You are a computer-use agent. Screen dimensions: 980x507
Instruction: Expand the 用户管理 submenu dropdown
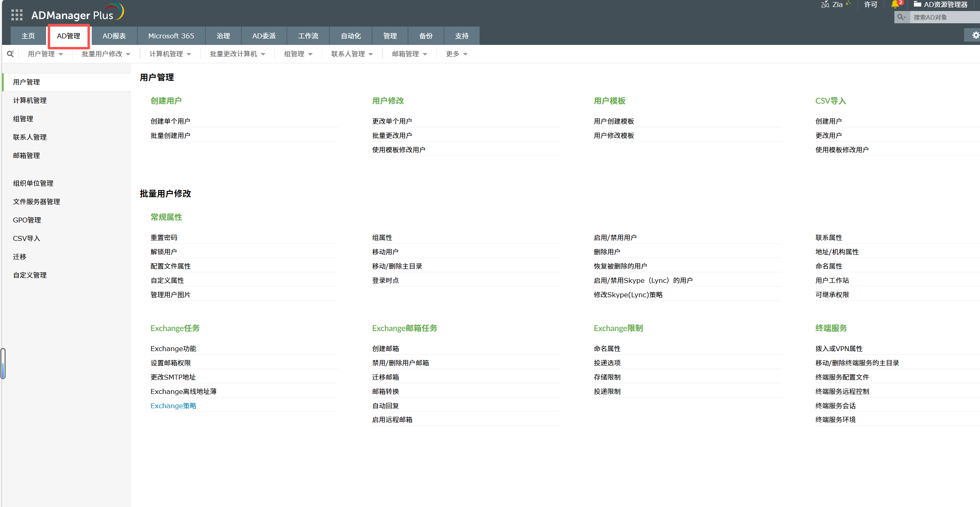[45, 54]
